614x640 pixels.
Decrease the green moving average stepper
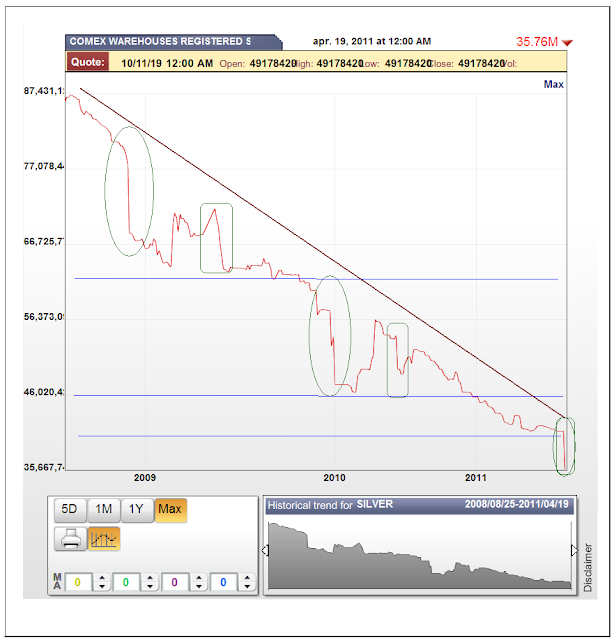(x=150, y=587)
